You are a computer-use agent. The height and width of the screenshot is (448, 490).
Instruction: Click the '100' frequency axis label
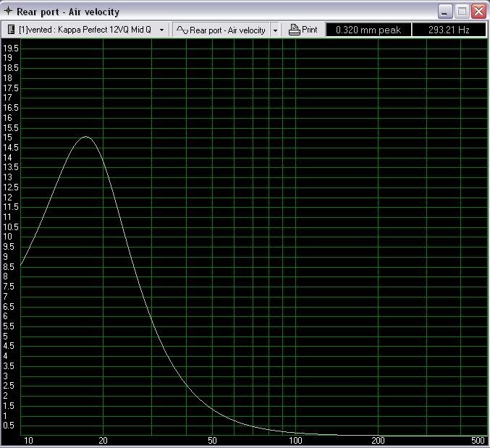tap(295, 441)
